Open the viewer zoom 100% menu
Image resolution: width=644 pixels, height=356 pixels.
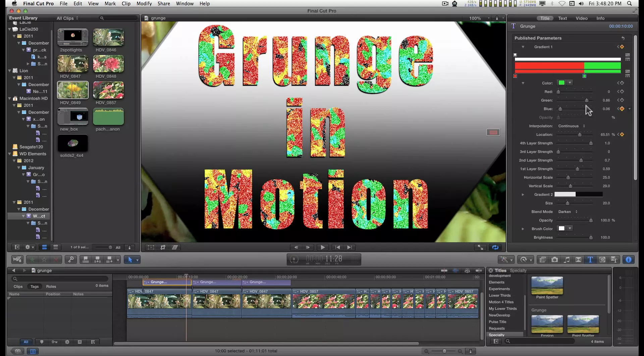[479, 18]
